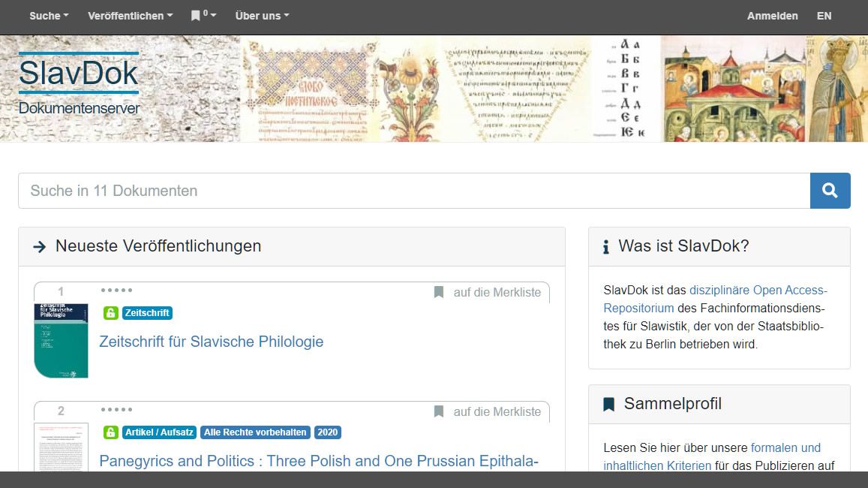868x488 pixels.
Task: Click the arrow icon beside Neueste Veröffentlichungen
Action: (x=40, y=247)
